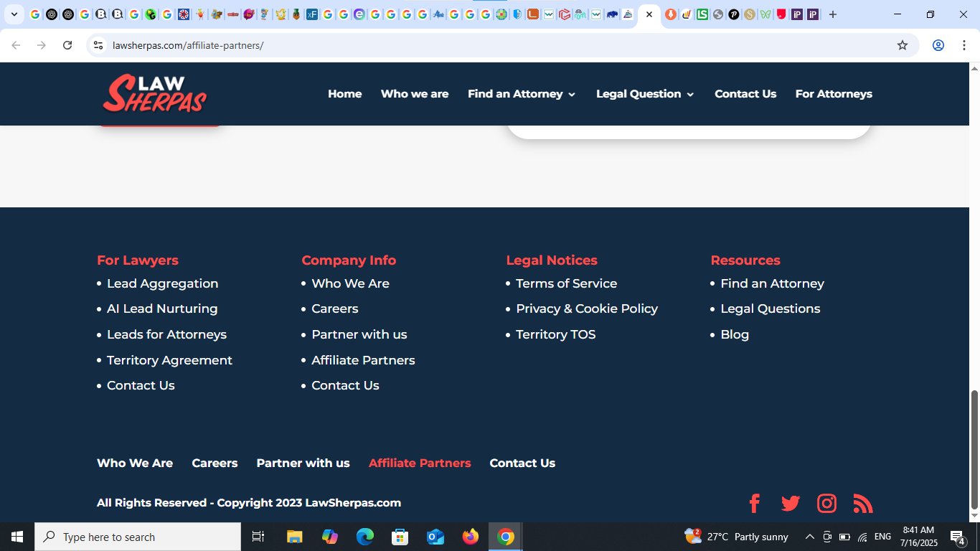Open Who We Are under Company Info
980x551 pixels.
[350, 283]
